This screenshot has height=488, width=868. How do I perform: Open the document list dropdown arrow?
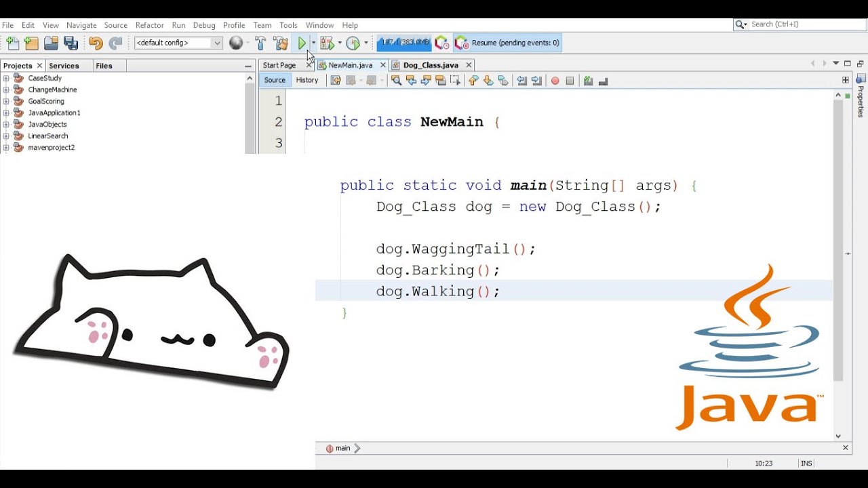(x=836, y=64)
